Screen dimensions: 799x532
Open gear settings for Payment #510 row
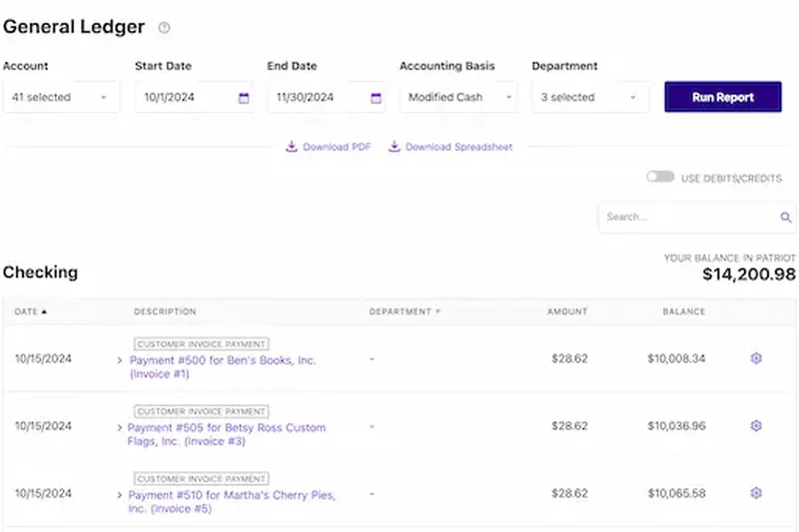click(756, 493)
